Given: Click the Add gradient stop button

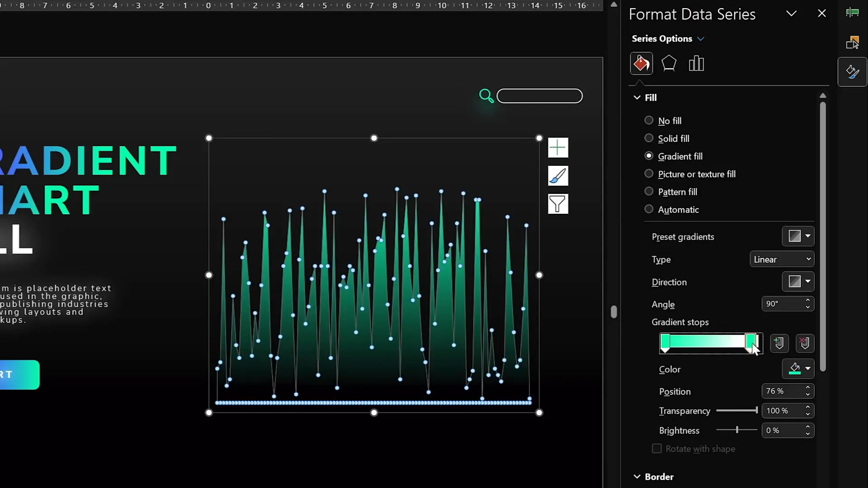Looking at the screenshot, I should 779,343.
